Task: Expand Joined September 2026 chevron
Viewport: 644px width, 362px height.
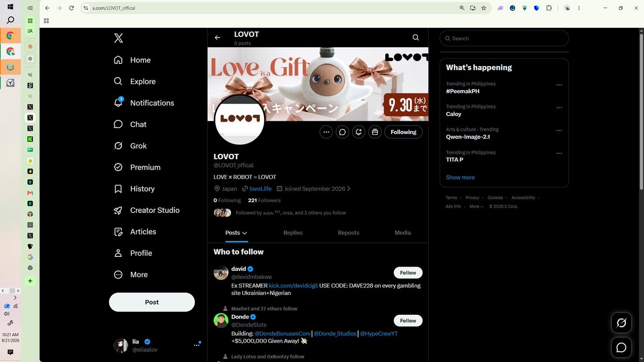Action: (x=349, y=189)
